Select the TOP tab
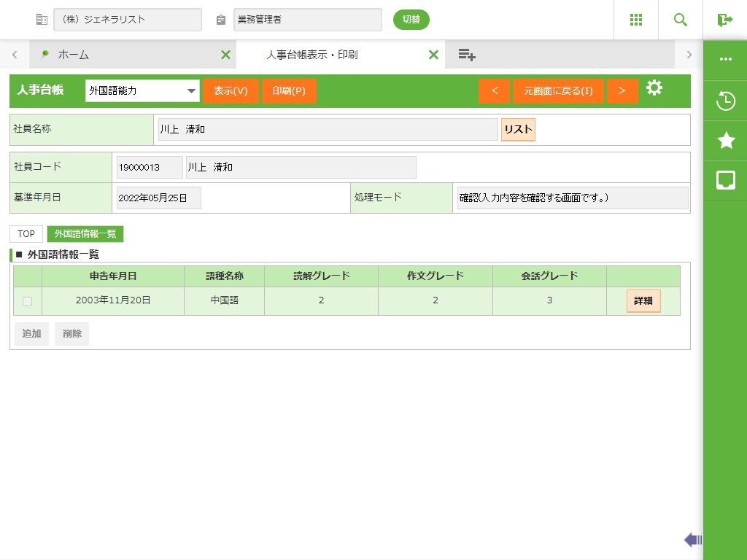The image size is (747, 560). coord(26,234)
